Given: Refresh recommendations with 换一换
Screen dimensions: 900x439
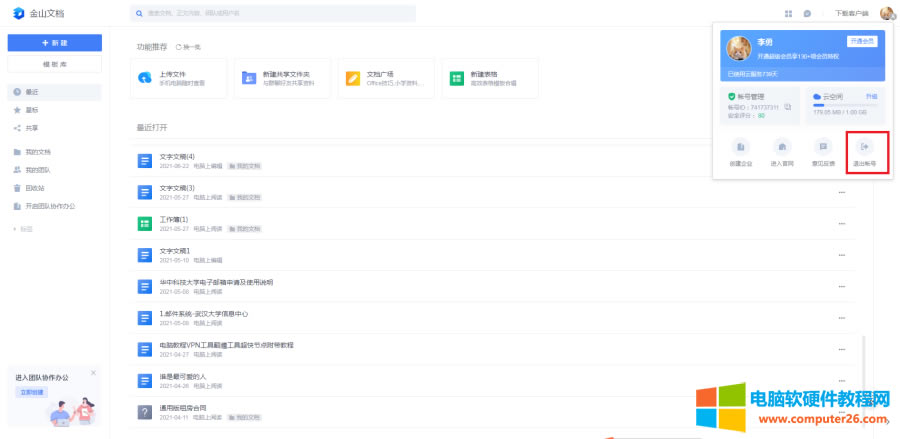Looking at the screenshot, I should (x=188, y=47).
